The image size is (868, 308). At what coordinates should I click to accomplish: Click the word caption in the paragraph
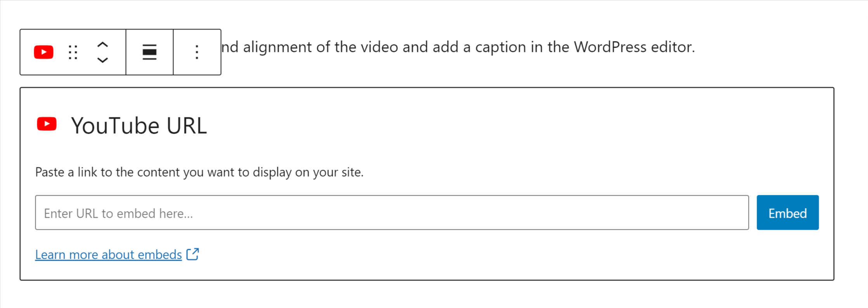coord(501,47)
